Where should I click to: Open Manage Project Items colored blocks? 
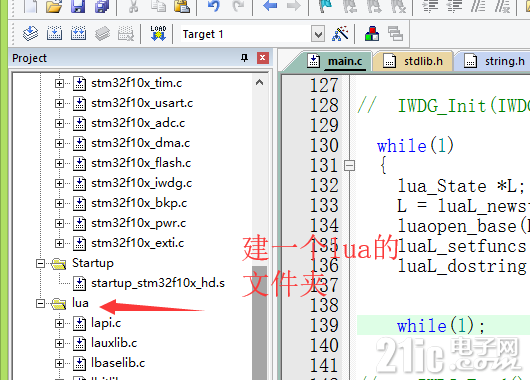[372, 33]
